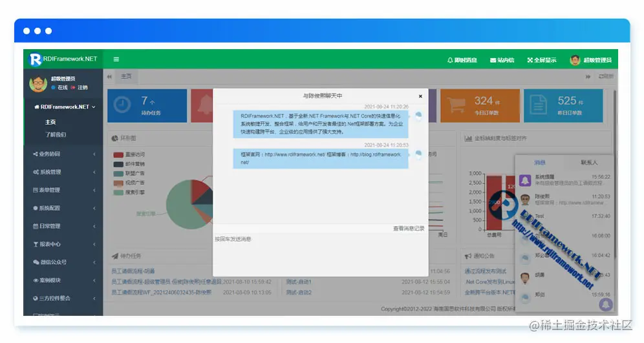
Task: Click the tab scroll-left double arrow
Action: (109, 77)
